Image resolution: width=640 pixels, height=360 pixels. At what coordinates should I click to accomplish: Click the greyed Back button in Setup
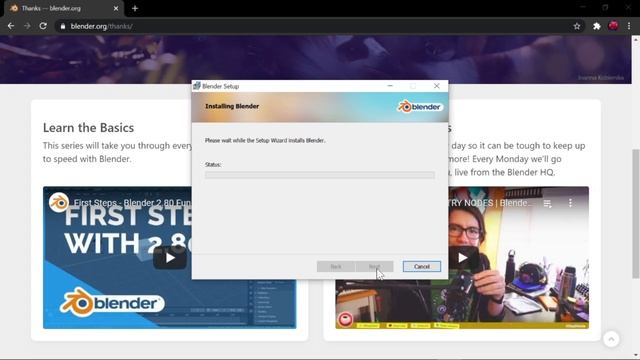tap(336, 267)
